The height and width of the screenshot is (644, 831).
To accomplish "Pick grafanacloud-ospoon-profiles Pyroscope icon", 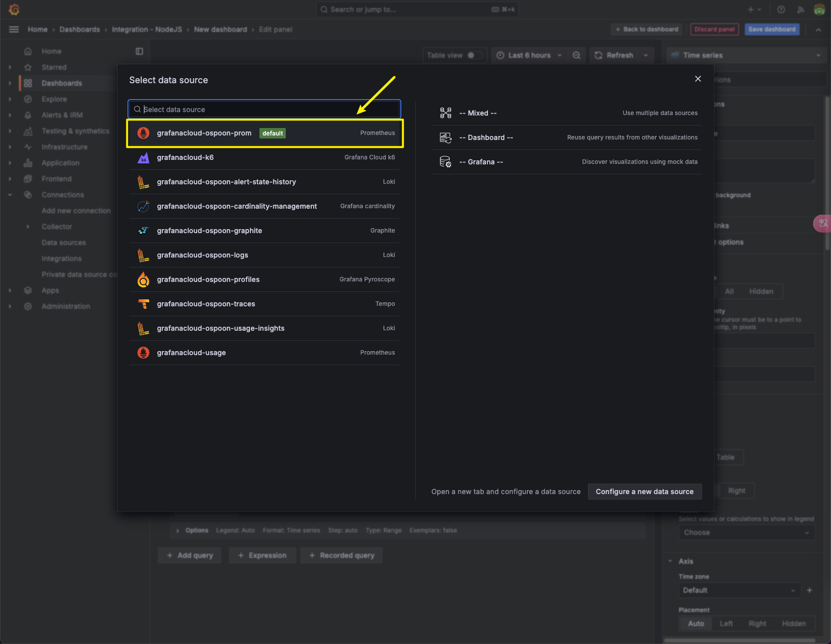I will tap(143, 279).
